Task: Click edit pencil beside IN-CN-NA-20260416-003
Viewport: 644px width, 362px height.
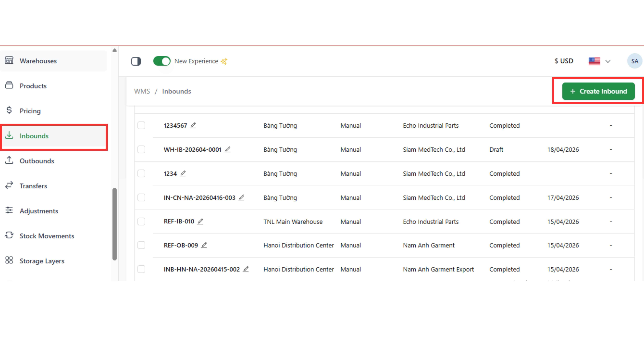Action: pyautogui.click(x=241, y=198)
